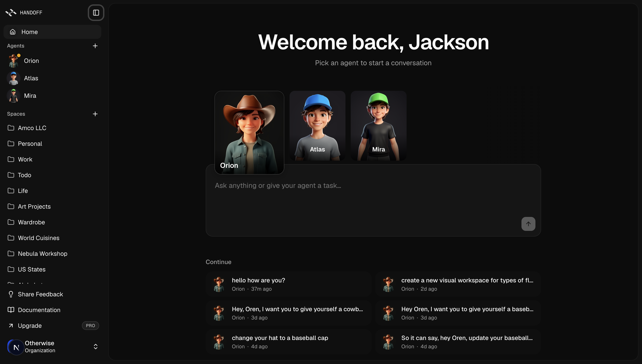Click the 'Documentation' label
Viewport: 642px width, 364px height.
[x=39, y=310]
